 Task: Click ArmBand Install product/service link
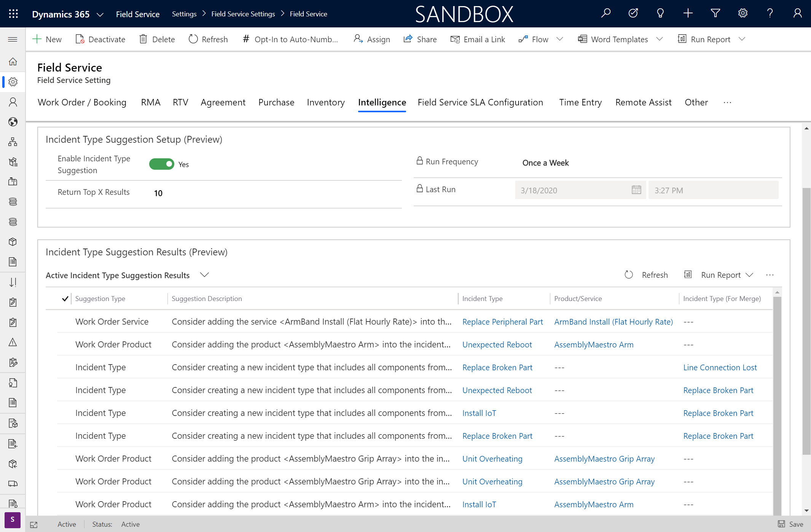613,321
